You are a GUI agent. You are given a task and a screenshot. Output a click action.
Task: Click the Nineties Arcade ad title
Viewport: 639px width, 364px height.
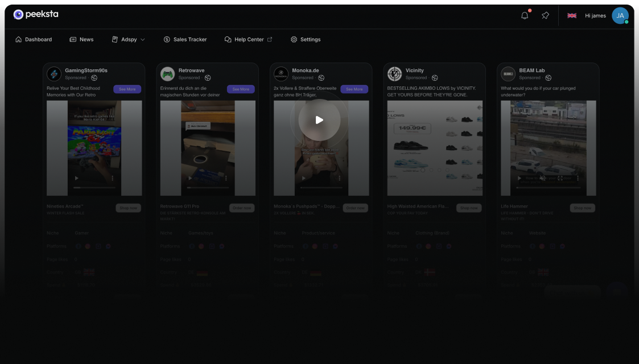65,206
